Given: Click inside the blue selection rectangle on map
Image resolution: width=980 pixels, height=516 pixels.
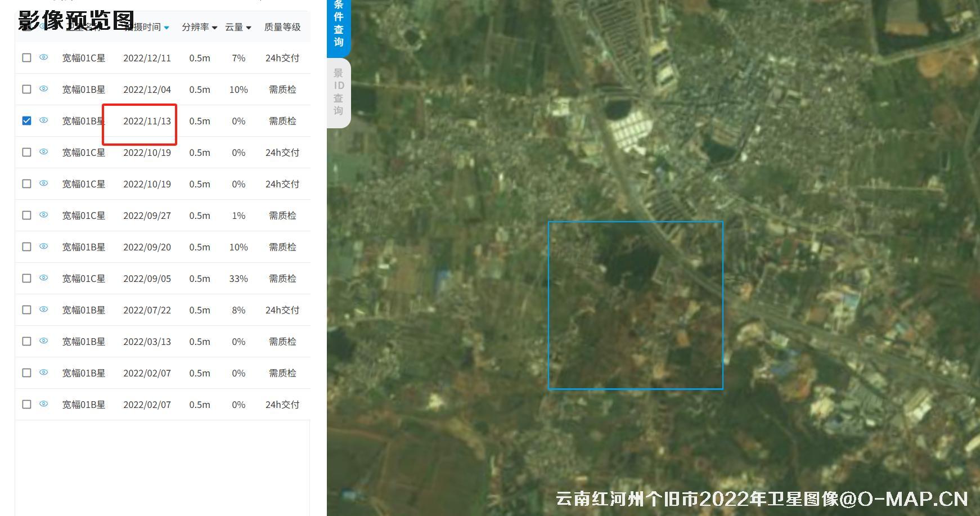Looking at the screenshot, I should pyautogui.click(x=636, y=305).
